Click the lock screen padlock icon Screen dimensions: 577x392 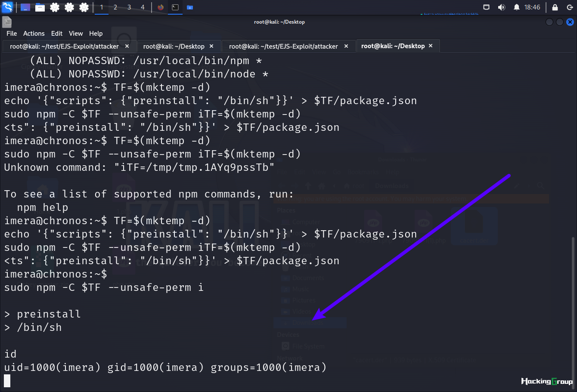[555, 7]
